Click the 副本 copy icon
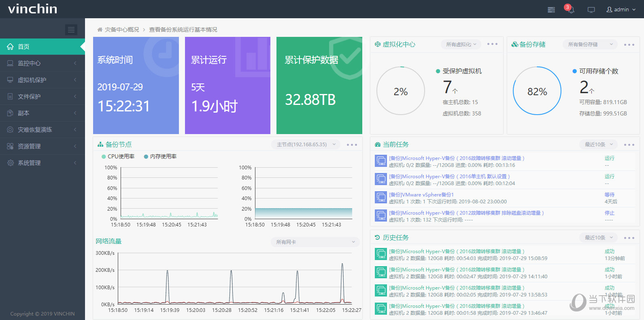644x320 pixels. click(x=11, y=113)
